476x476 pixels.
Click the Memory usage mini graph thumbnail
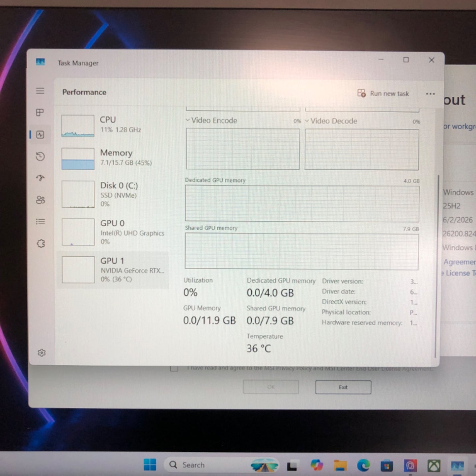[78, 159]
